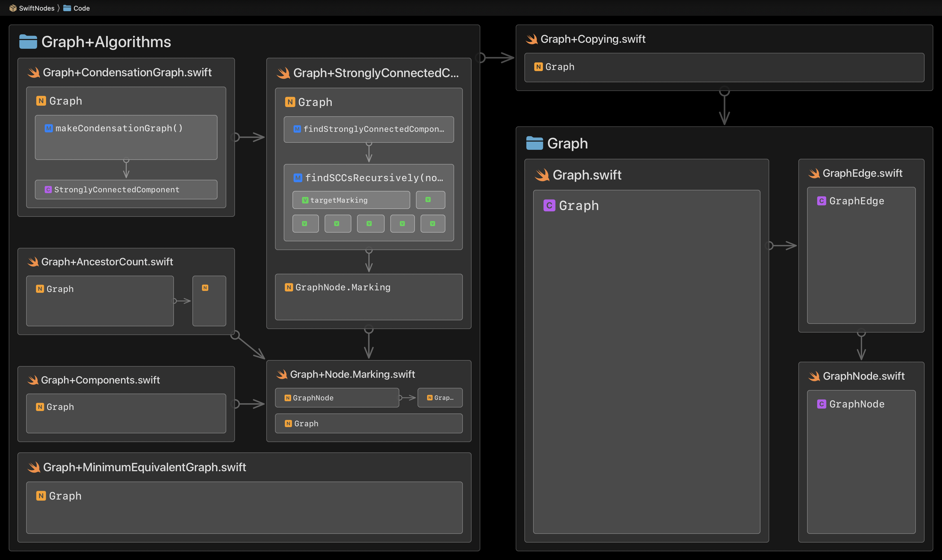Screen dimensions: 942x560
Task: Click the Swift icon of Graph+Copying.swift
Action: point(532,39)
